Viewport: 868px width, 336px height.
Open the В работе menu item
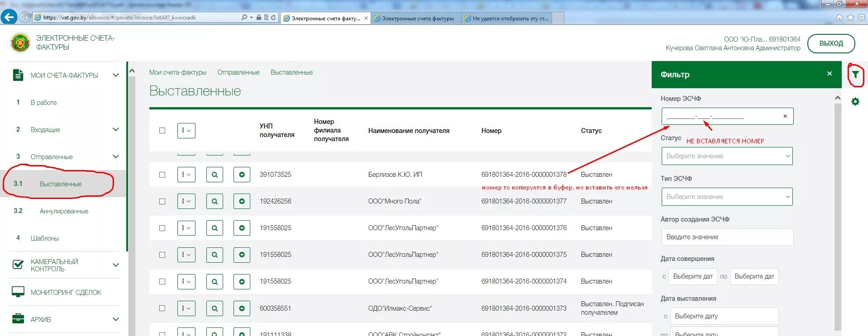(x=43, y=103)
